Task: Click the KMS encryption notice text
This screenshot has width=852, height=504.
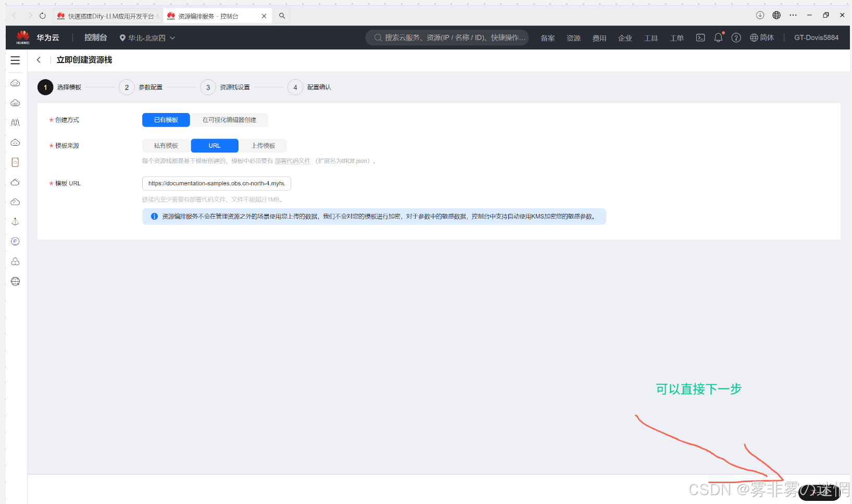Action: pos(379,217)
